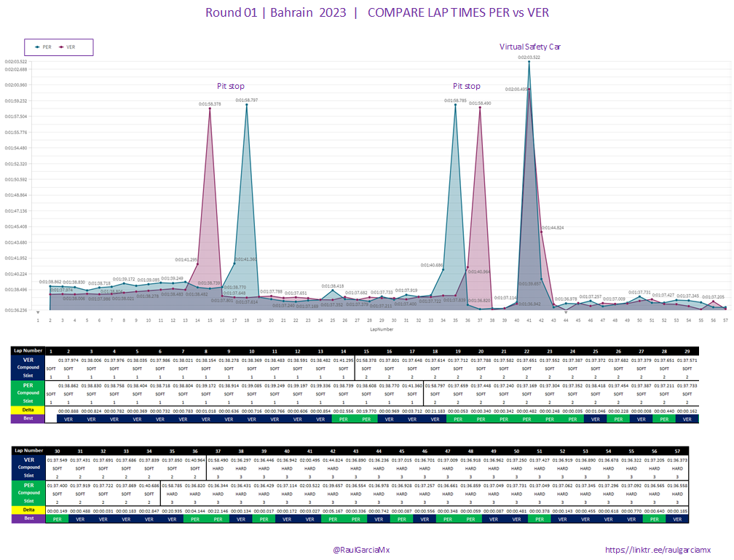Viewport: 734px width, 560px height.
Task: Click y-axis tick label 0:01:47.136
Action: coord(16,210)
